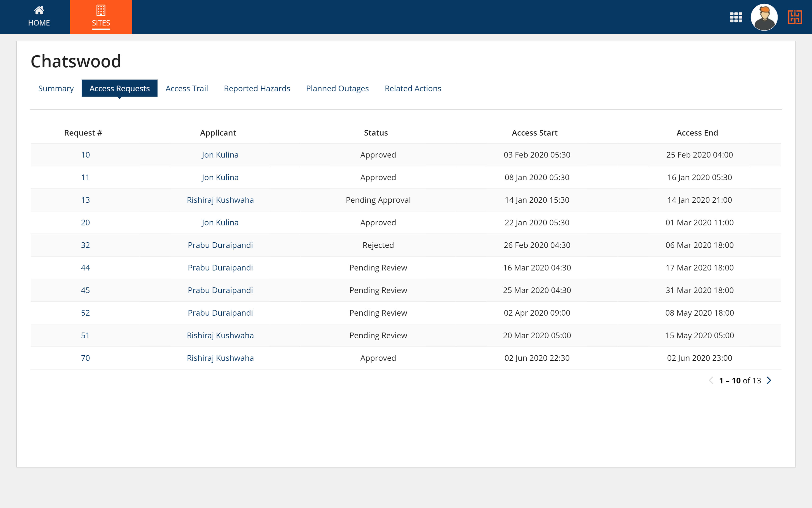812x508 pixels.
Task: Click the '03 Feb 2020 05:30' start date
Action: 537,155
